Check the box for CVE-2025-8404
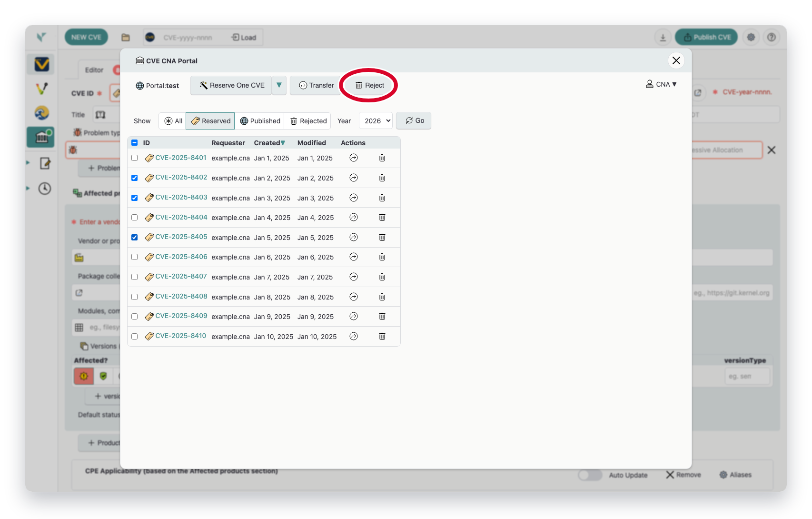The width and height of the screenshot is (812, 519). [135, 217]
